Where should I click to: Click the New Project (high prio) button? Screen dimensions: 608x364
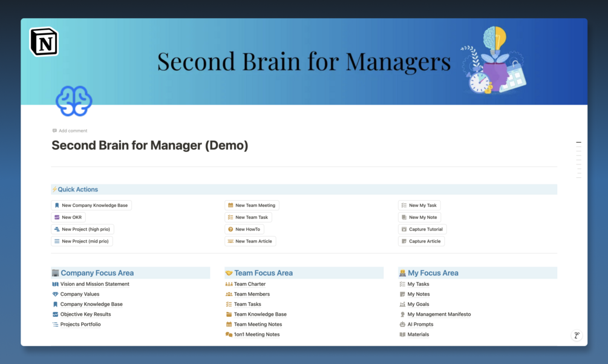[83, 230]
